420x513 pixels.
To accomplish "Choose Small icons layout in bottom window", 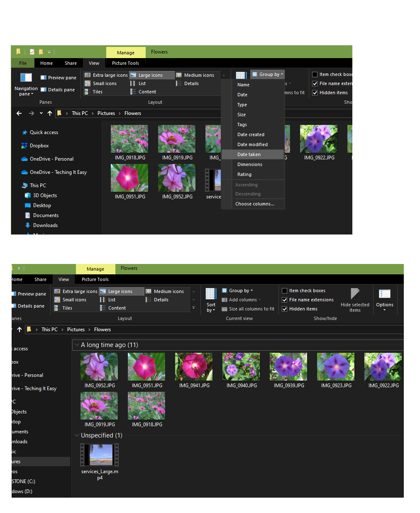I will [71, 300].
